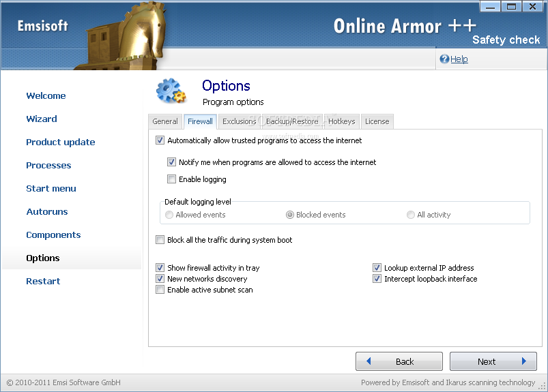The width and height of the screenshot is (548, 392).
Task: Click 'Powered by Emsisoft and Ikarus' status text
Action: click(x=448, y=382)
